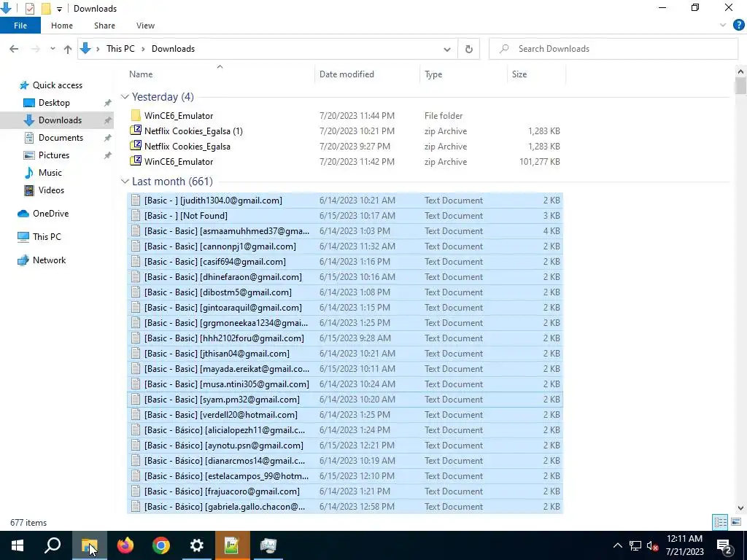Open Videos in navigation pane
The width and height of the screenshot is (747, 560).
click(x=51, y=190)
